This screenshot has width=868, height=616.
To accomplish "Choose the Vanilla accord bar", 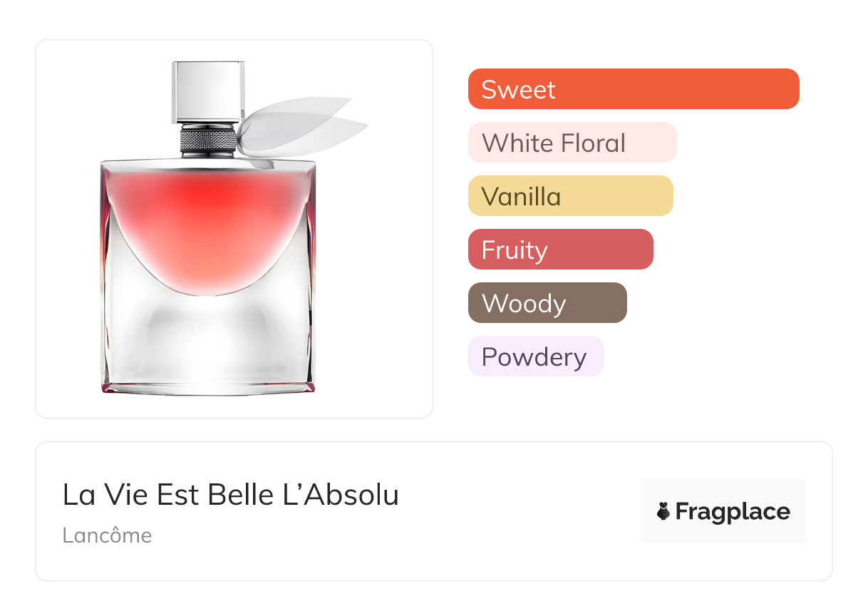I will coord(570,196).
